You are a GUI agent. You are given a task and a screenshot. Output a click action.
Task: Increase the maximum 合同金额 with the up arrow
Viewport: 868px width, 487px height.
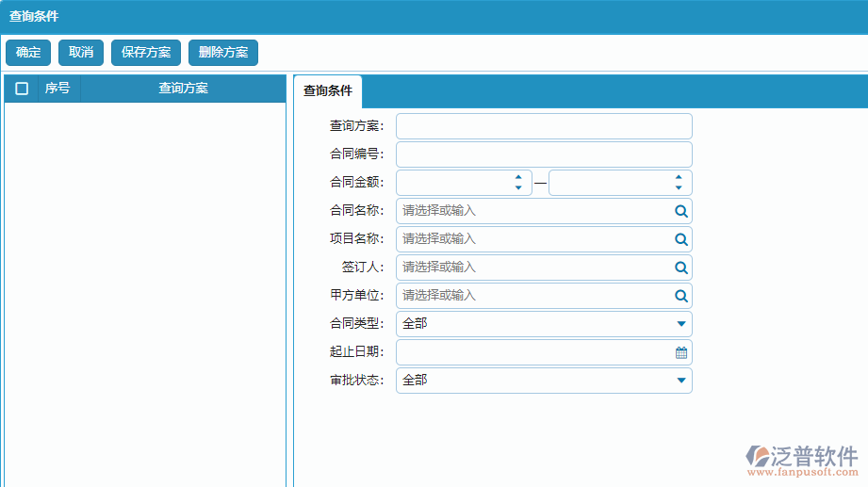(679, 177)
